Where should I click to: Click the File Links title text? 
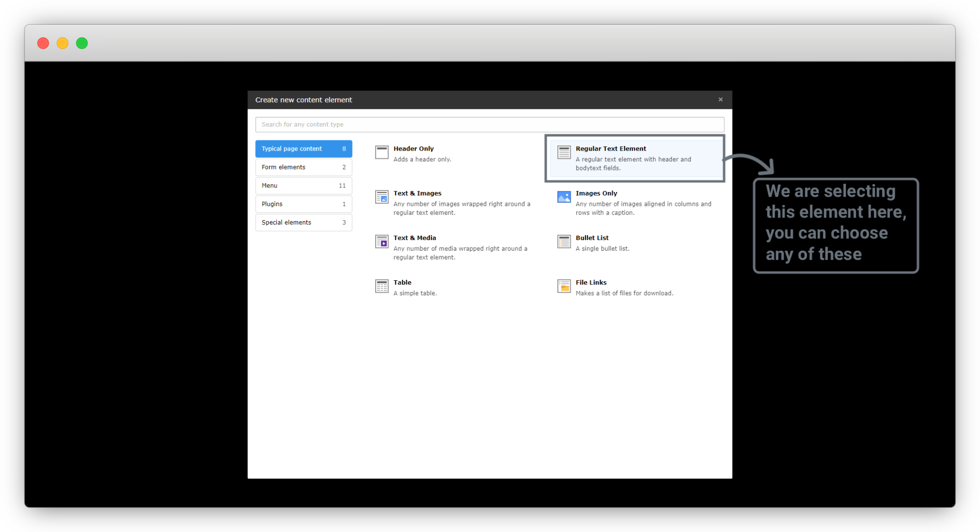click(x=591, y=282)
